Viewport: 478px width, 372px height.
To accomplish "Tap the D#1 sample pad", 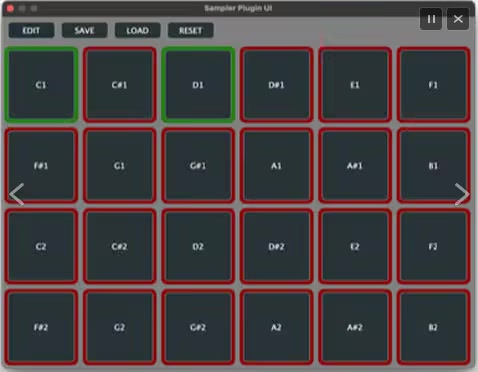I will pyautogui.click(x=276, y=85).
